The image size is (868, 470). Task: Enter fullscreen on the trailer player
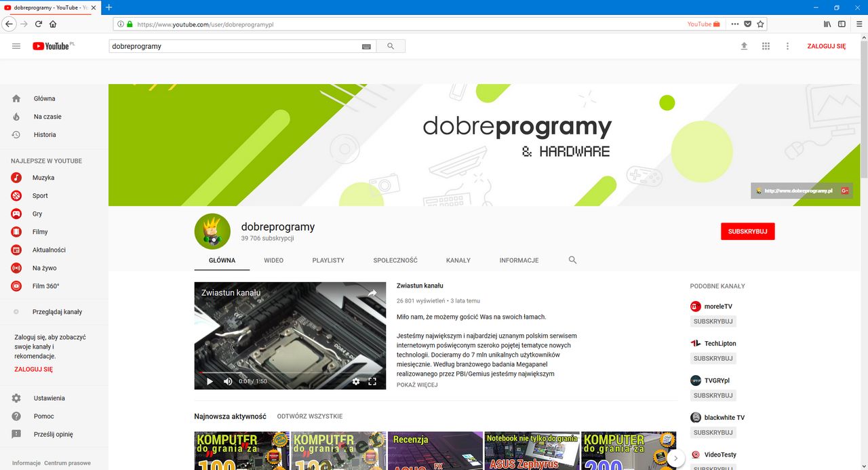click(372, 381)
